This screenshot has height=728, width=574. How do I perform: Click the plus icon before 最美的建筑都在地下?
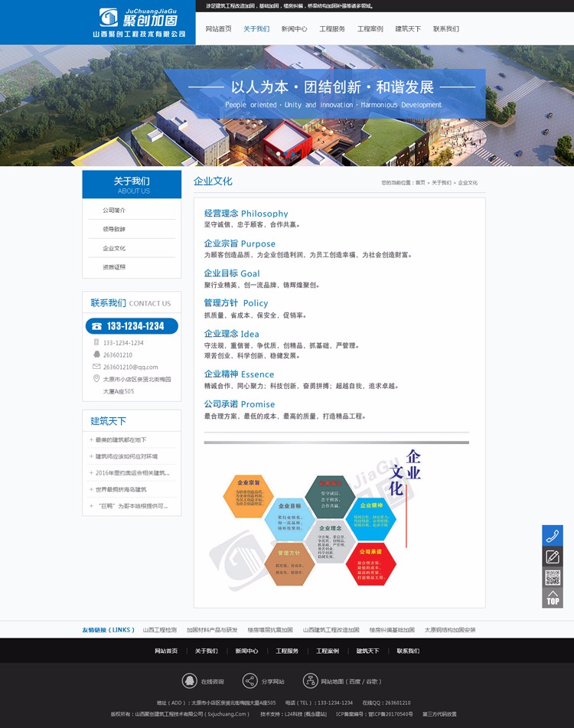[x=91, y=439]
